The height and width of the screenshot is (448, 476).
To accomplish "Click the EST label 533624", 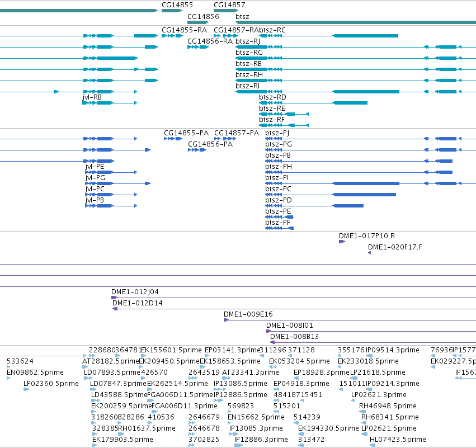I will (x=20, y=361).
